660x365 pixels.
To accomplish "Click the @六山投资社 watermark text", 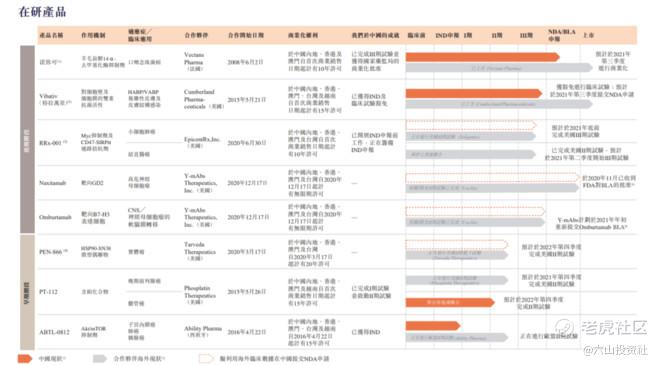I will (x=615, y=349).
